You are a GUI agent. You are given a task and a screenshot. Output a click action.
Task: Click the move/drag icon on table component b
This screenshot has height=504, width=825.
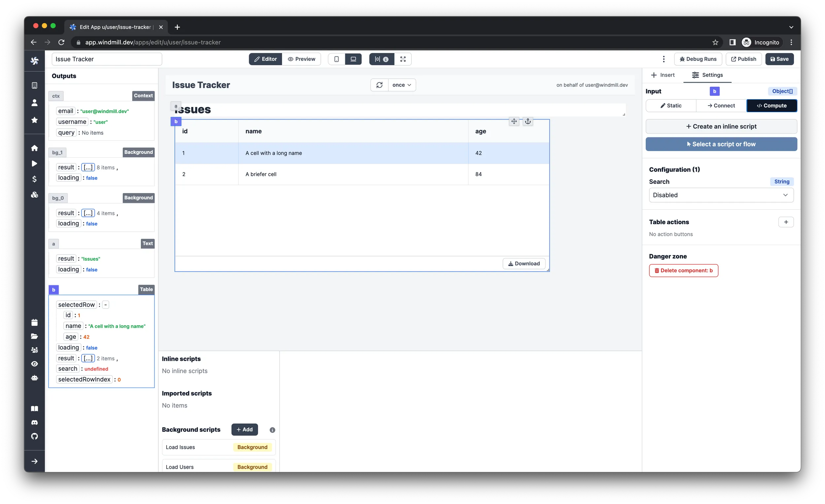pos(514,121)
